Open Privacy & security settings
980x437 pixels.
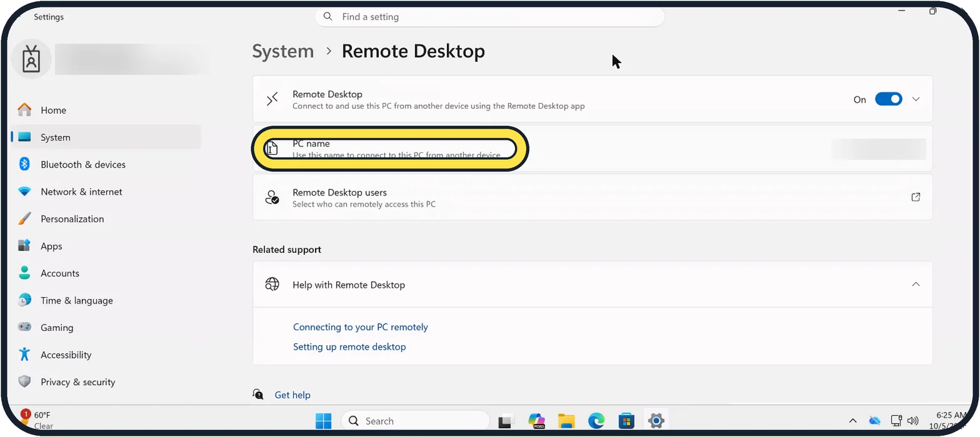pyautogui.click(x=105, y=381)
